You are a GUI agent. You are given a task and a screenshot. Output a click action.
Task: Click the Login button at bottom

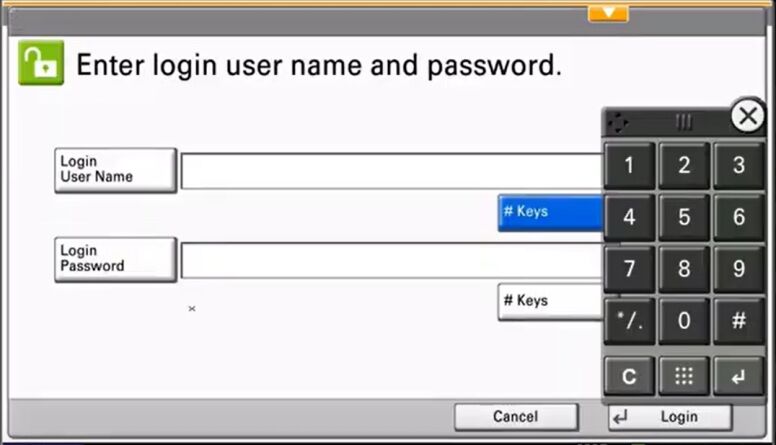pos(670,417)
